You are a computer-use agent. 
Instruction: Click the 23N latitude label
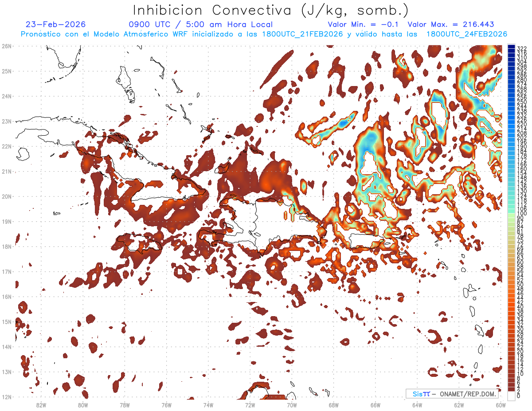click(6, 121)
